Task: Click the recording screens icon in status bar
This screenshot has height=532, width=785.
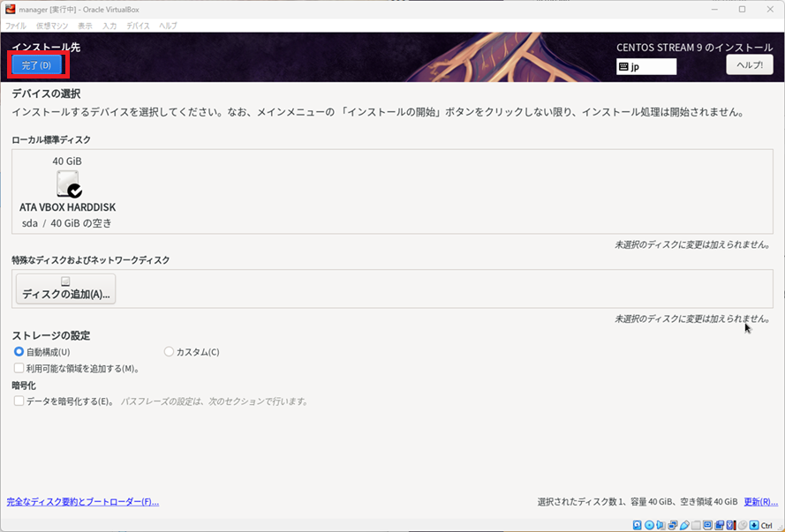Action: [720, 525]
